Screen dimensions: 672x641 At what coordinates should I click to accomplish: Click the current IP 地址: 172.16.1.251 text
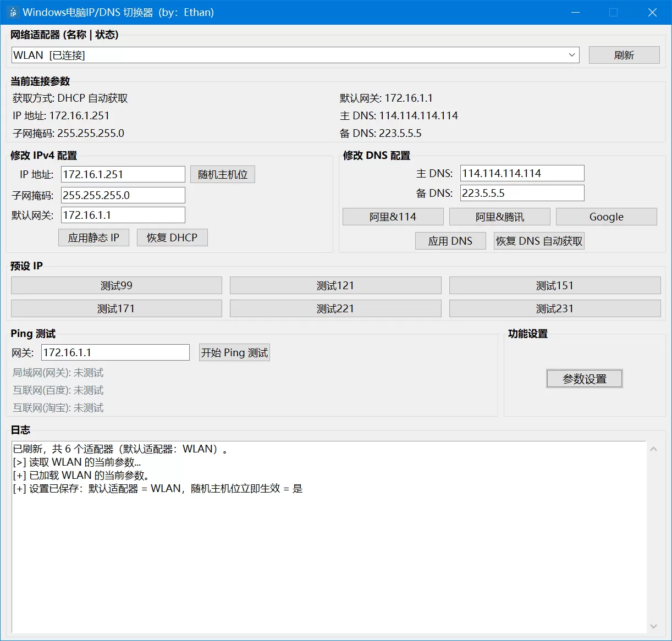pyautogui.click(x=61, y=115)
